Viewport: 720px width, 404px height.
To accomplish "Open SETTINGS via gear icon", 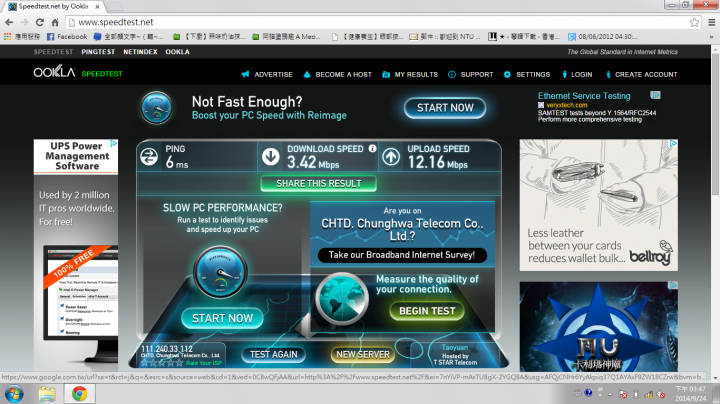I will [x=507, y=74].
